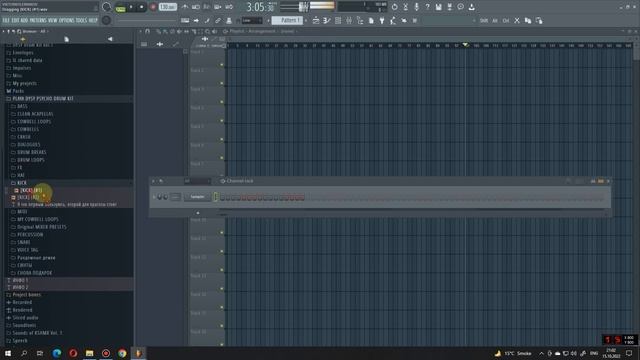This screenshot has height=360, width=640.
Task: Open the Pattern 1 selector dropdown
Action: [287, 20]
